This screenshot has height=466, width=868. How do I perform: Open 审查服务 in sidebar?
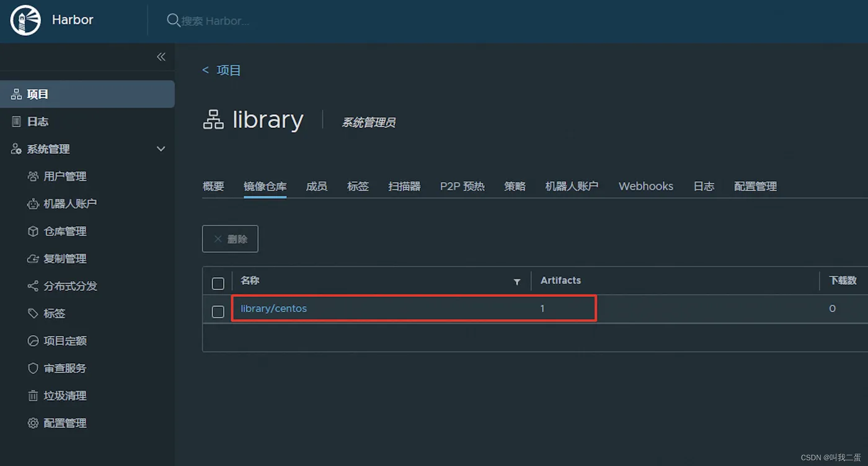(x=65, y=368)
